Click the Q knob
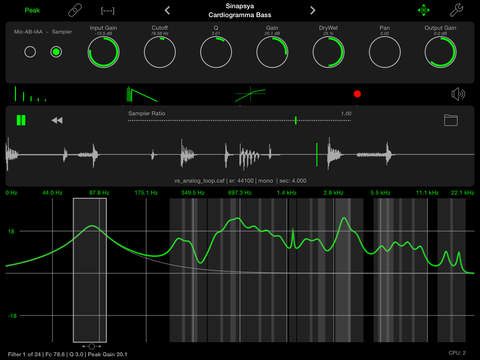Image resolution: width=480 pixels, height=360 pixels. tap(216, 52)
